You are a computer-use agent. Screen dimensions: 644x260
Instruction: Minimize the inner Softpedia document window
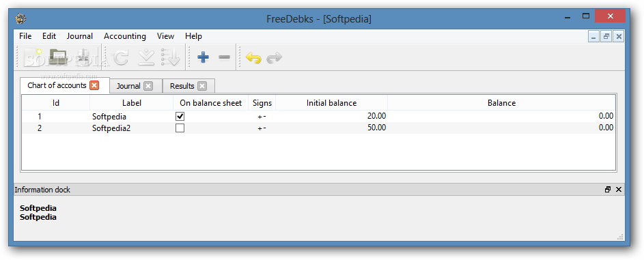point(593,36)
